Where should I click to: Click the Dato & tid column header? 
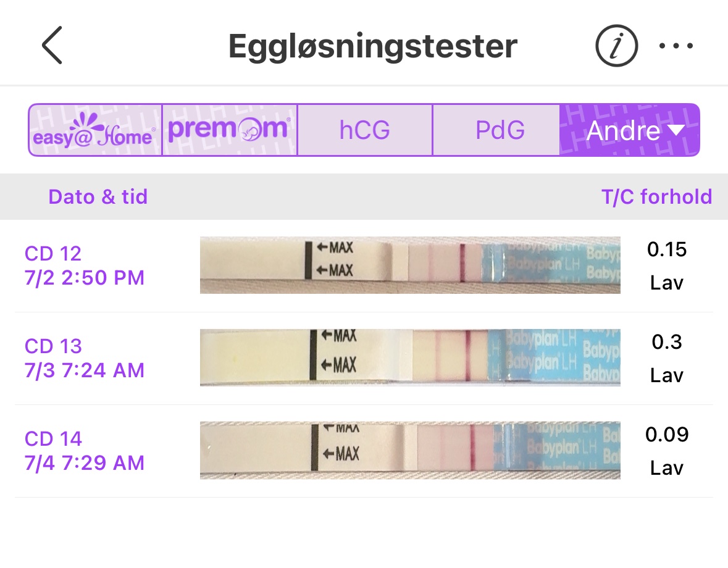(x=98, y=197)
